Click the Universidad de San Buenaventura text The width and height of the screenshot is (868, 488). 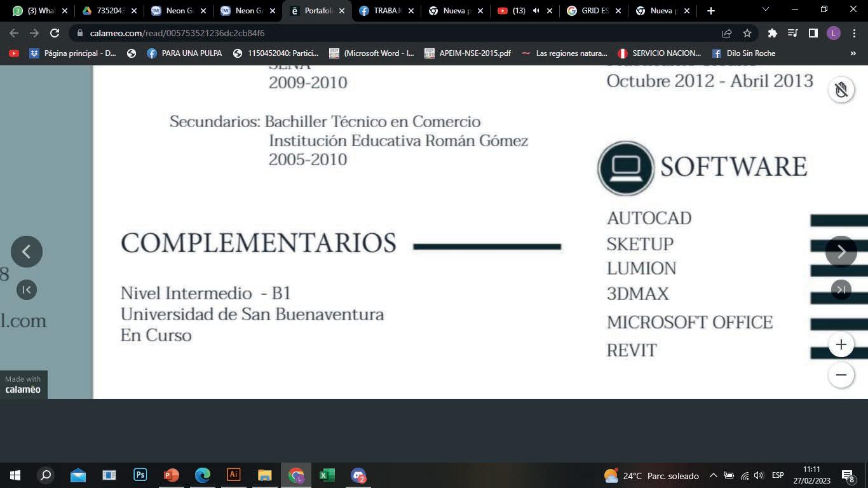click(252, 315)
